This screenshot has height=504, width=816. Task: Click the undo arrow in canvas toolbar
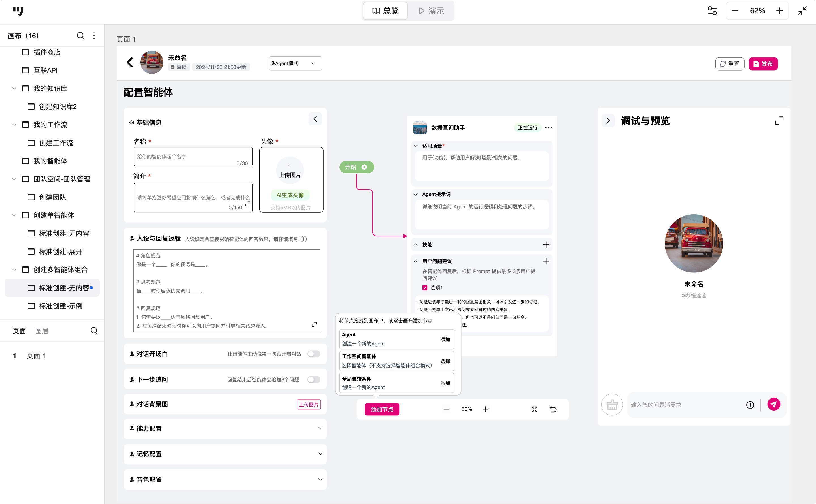pos(553,409)
